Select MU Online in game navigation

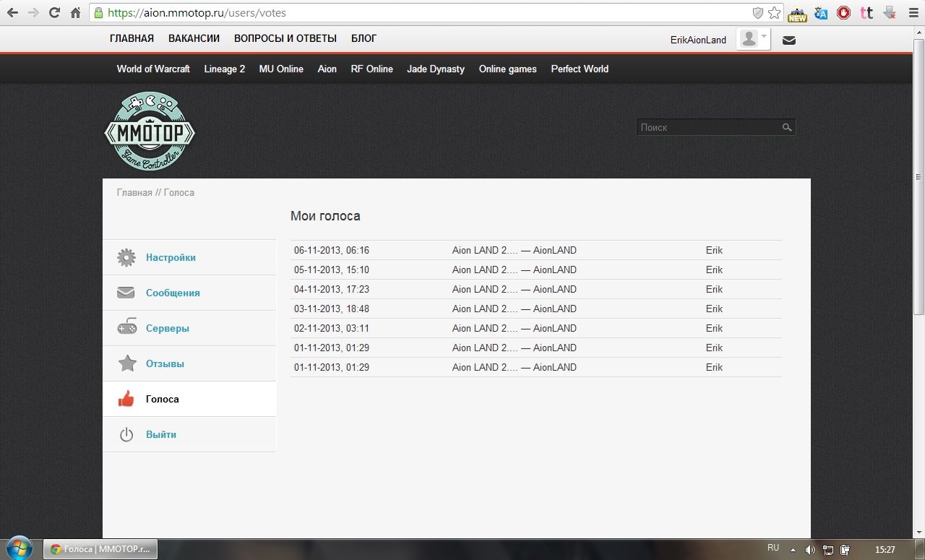(x=281, y=69)
